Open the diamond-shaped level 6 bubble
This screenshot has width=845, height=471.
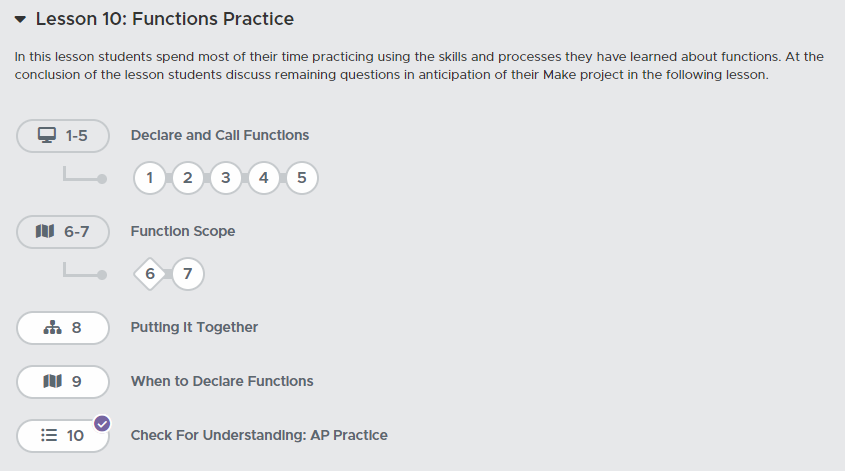(x=149, y=274)
